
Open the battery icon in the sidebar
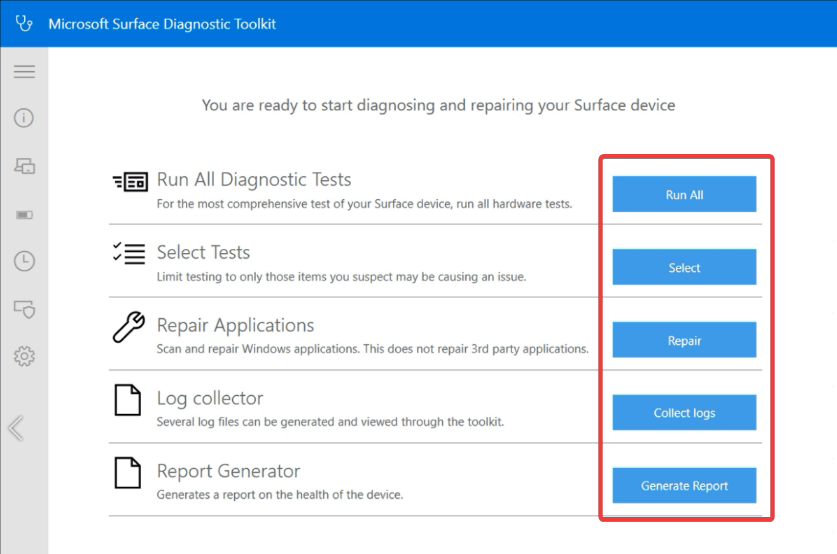(25, 215)
